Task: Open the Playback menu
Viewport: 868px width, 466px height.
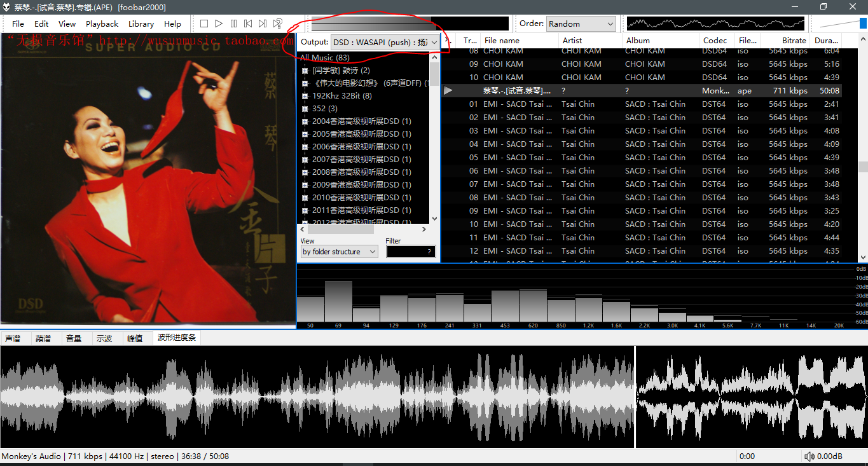Action: tap(102, 24)
